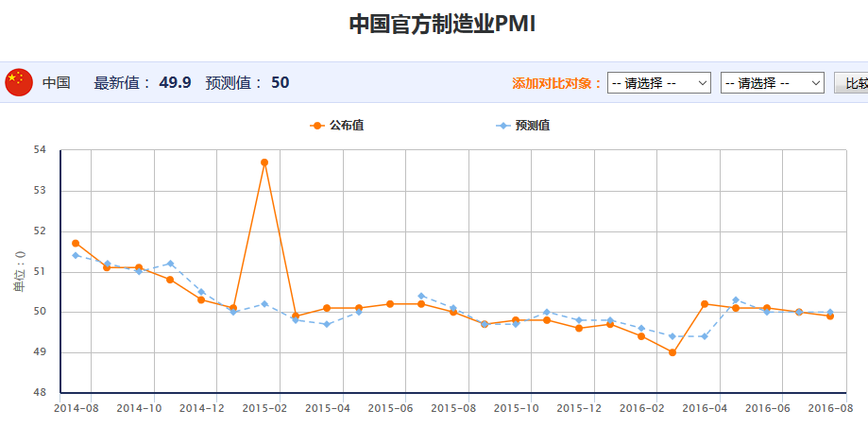
Task: Click the first orange data point at 51.7
Action: point(76,243)
